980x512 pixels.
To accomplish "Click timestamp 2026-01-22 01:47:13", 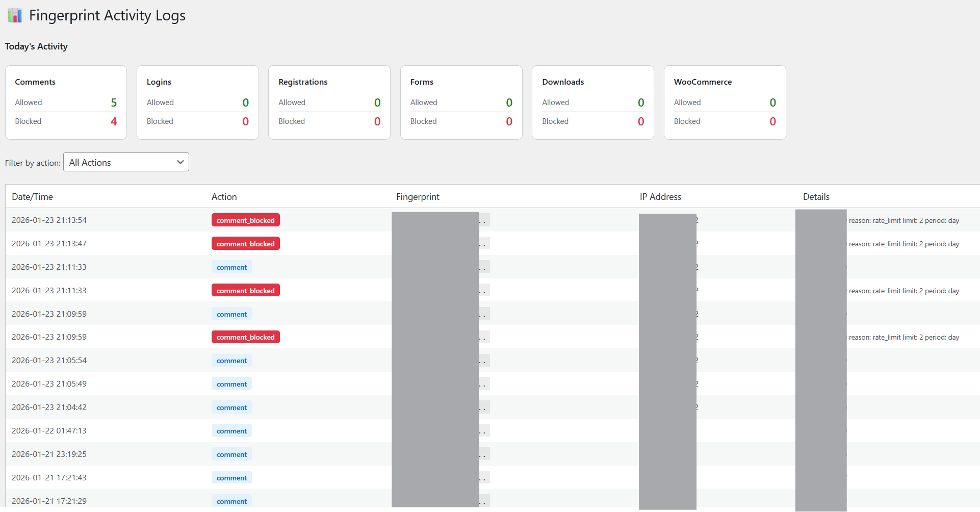I will coord(49,431).
